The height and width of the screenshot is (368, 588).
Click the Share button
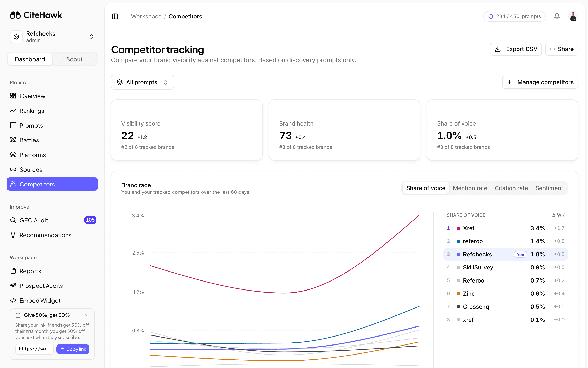click(x=561, y=49)
